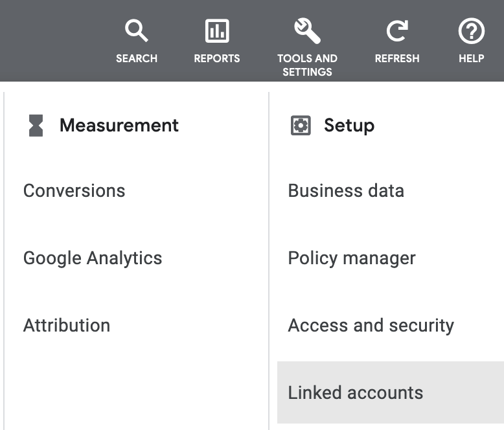The image size is (504, 430).
Task: Click the HELP label in toolbar
Action: click(471, 58)
